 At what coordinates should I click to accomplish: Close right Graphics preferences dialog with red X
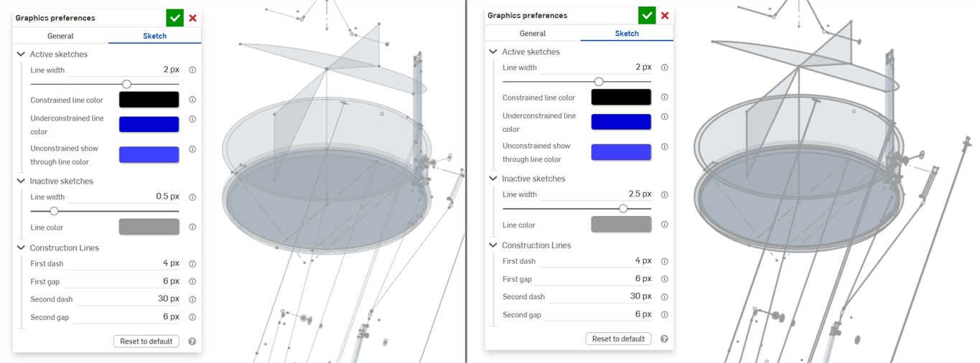[x=665, y=15]
